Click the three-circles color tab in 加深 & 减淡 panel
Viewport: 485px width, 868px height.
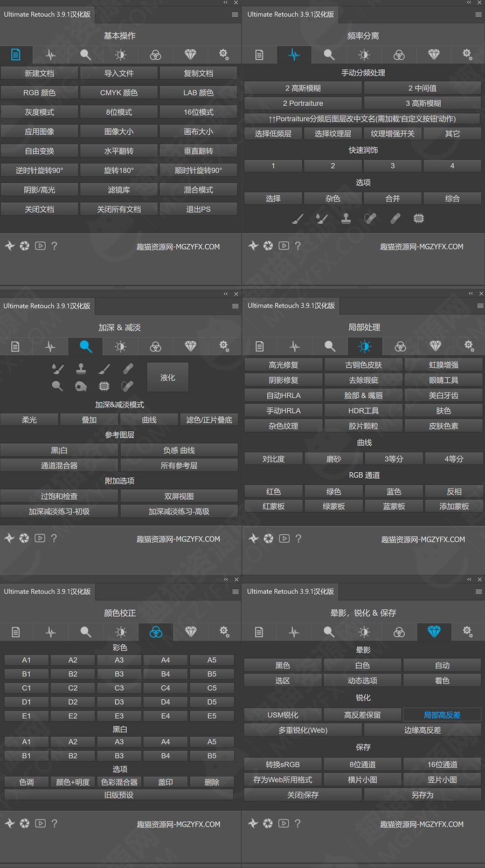156,347
